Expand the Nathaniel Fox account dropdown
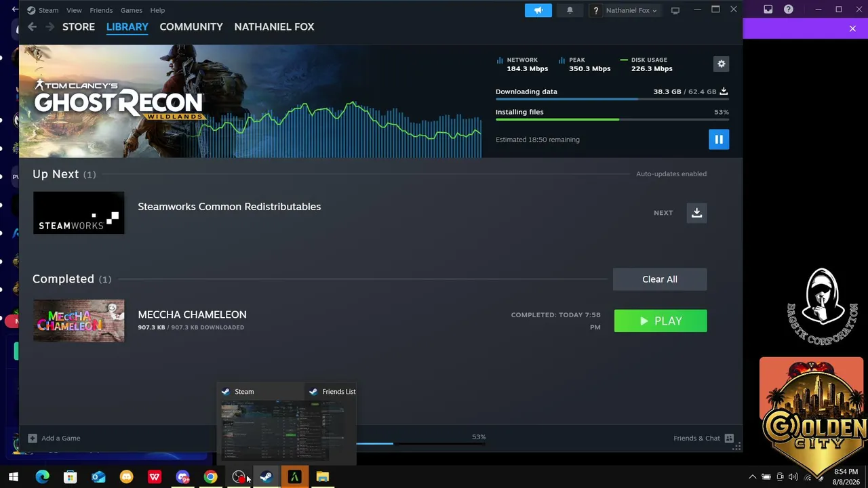The width and height of the screenshot is (868, 488). tap(625, 10)
